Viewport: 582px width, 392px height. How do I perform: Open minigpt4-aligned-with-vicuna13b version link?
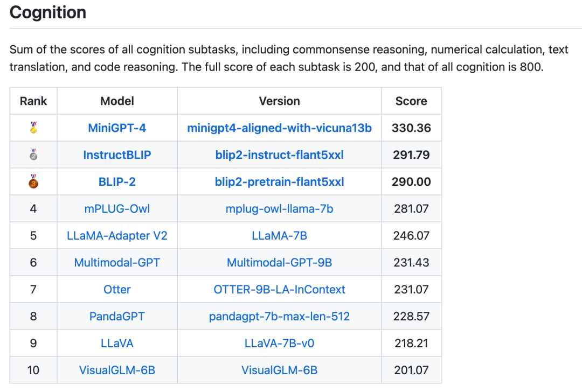279,128
